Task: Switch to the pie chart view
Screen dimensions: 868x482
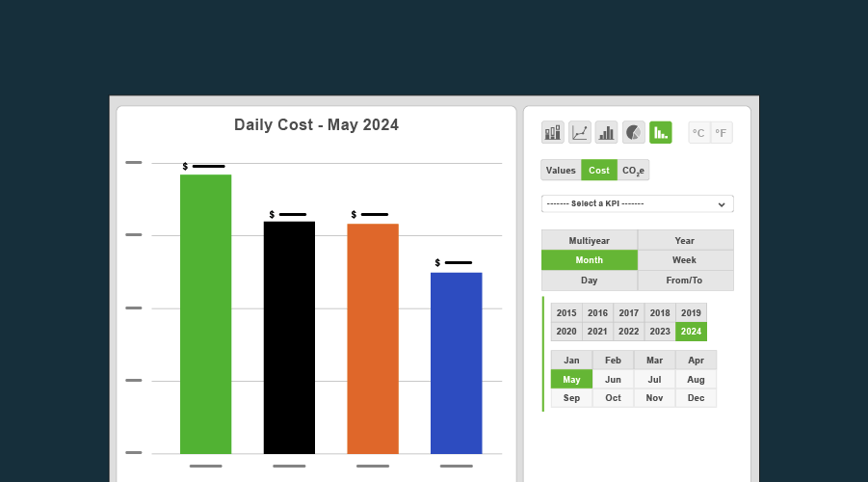Action: 633,132
